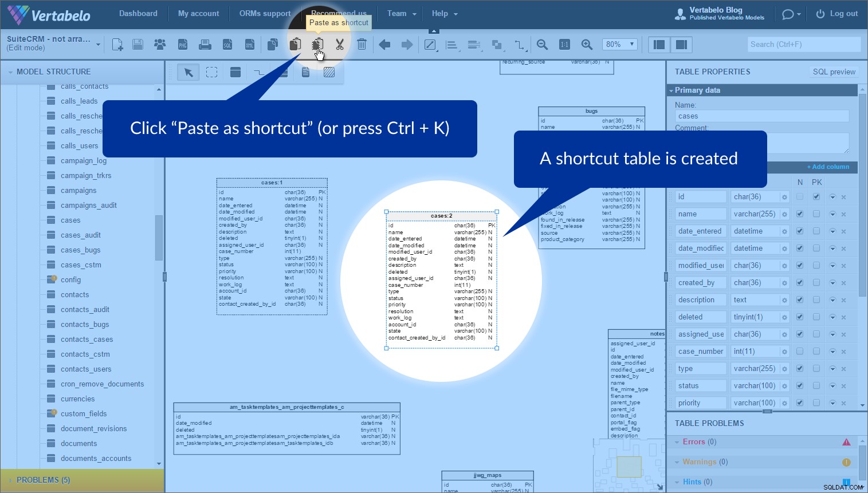This screenshot has height=493, width=868.
Task: Open ORMs support menu item
Action: coord(265,13)
